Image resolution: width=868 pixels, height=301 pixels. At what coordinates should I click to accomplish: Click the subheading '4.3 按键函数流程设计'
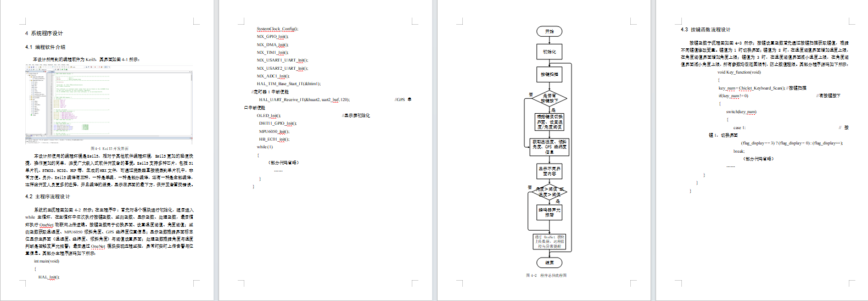click(705, 30)
